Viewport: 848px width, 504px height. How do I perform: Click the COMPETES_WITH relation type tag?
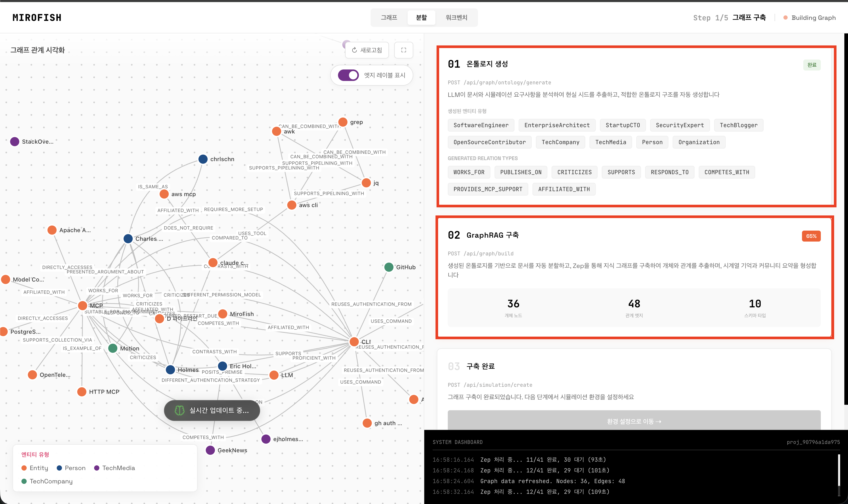click(x=726, y=172)
